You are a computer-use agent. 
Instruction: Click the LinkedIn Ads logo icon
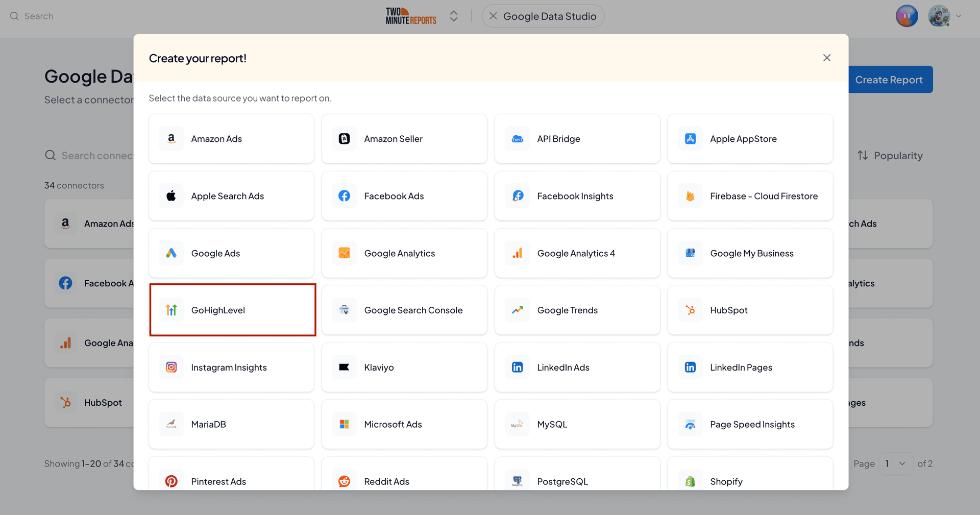click(518, 367)
